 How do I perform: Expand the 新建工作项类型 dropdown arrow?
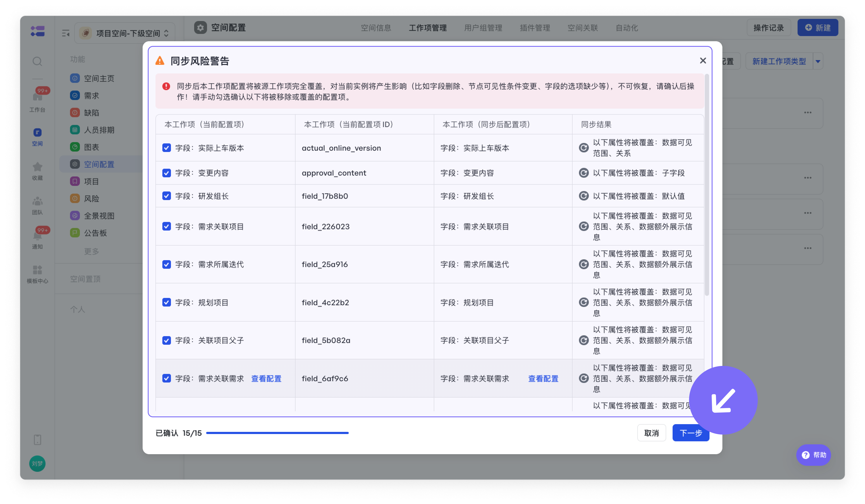pos(818,61)
